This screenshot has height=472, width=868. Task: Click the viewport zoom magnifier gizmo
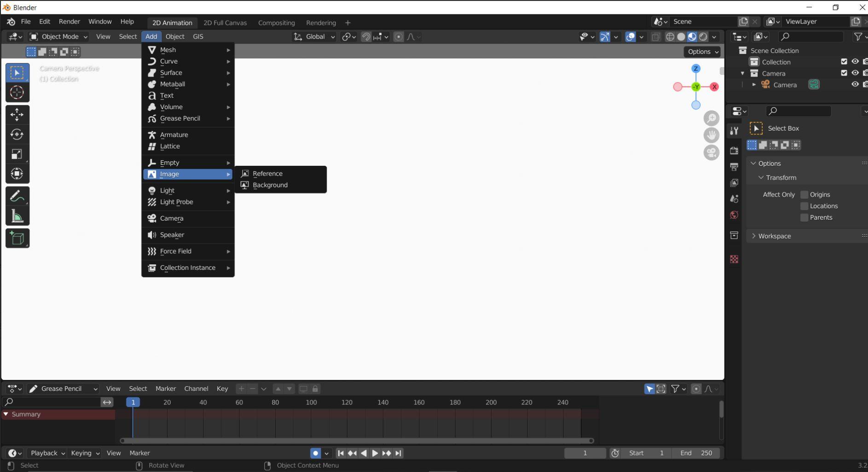click(712, 118)
